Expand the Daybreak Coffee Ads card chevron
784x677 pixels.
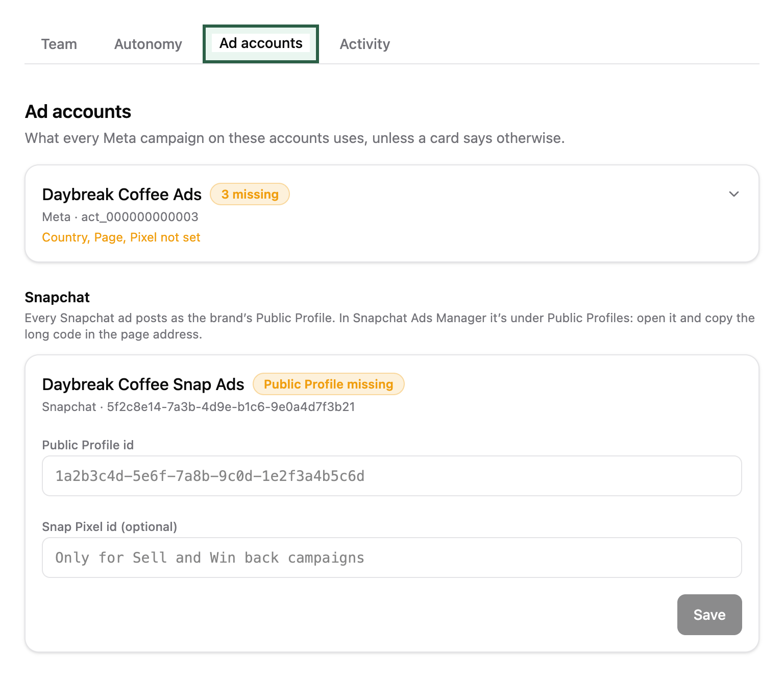click(734, 194)
